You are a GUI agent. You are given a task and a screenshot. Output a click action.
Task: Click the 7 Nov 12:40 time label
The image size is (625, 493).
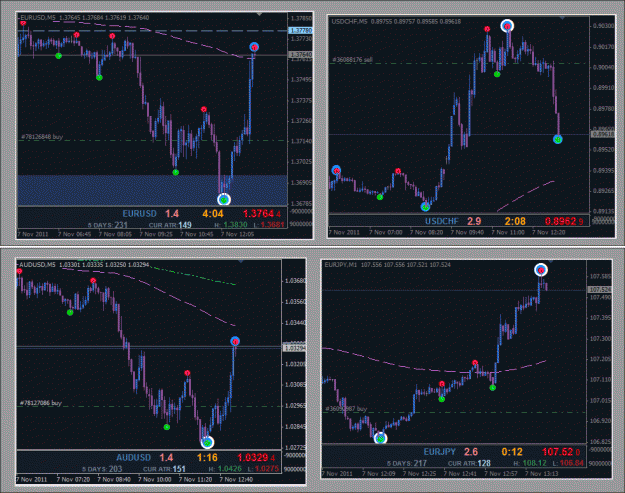[236, 479]
